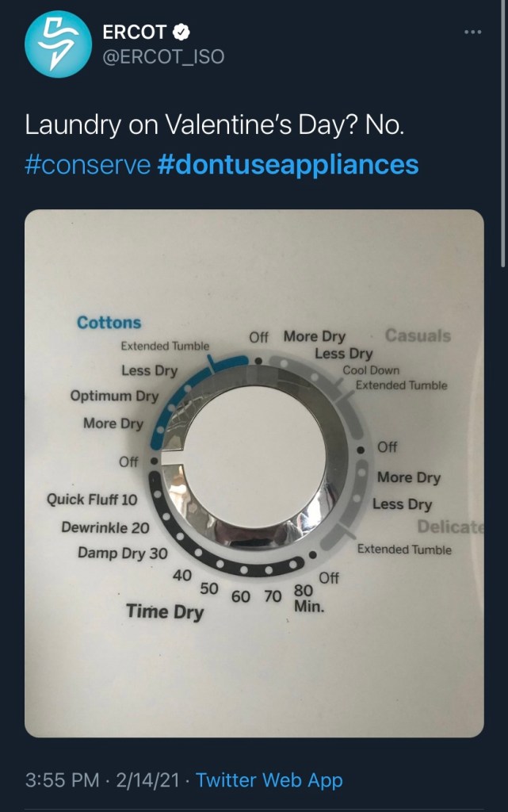508x812 pixels.
Task: Follow the #dontuseappliances hashtag link
Action: click(x=288, y=164)
